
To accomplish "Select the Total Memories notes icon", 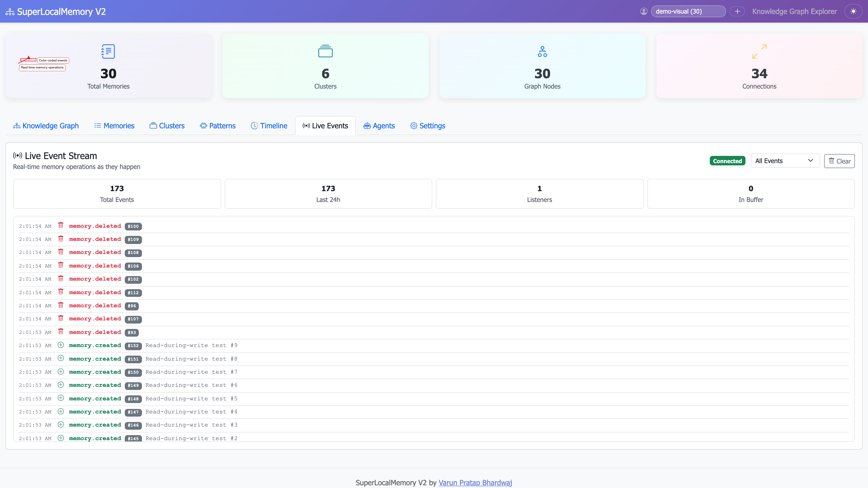I will tap(108, 51).
